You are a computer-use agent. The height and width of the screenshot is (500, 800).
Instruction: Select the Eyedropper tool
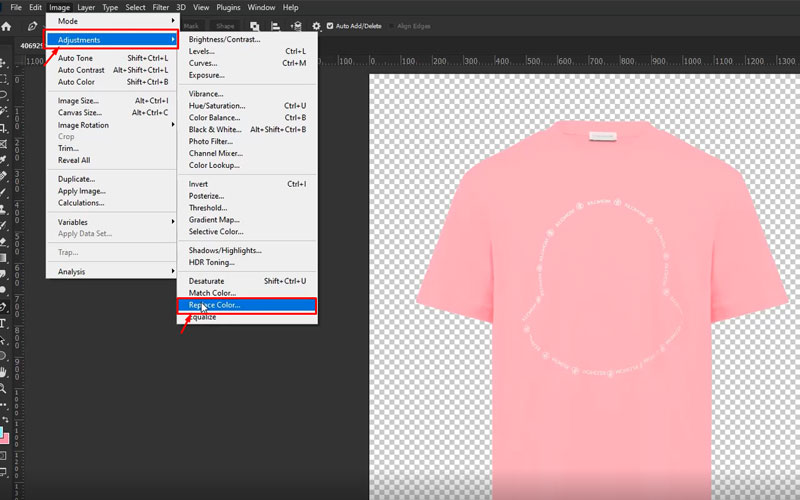(3, 160)
